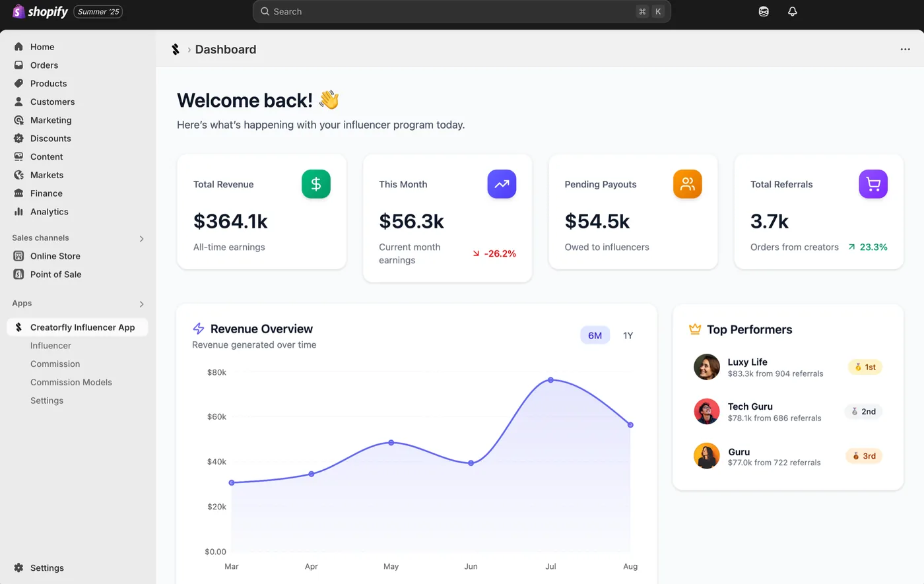Click the Shopify logo in top bar
This screenshot has width=924, height=584.
point(40,11)
